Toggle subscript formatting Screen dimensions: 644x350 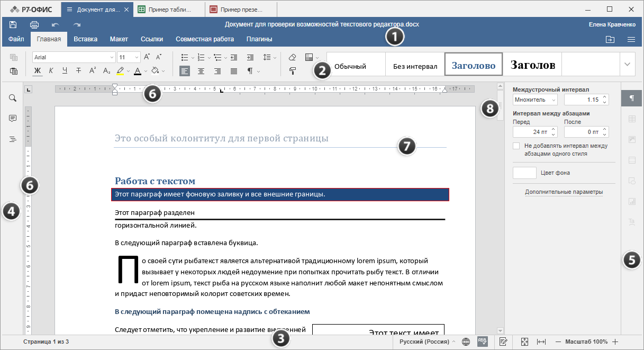[106, 70]
